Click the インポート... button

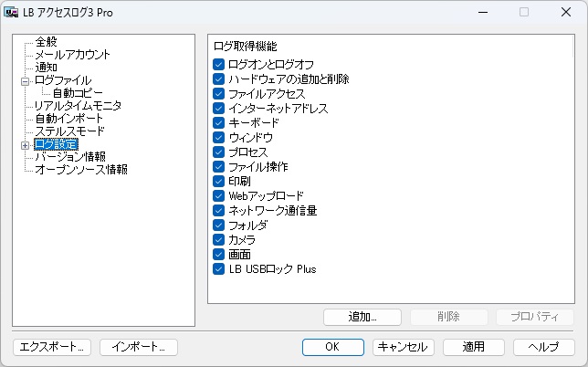[x=139, y=347]
